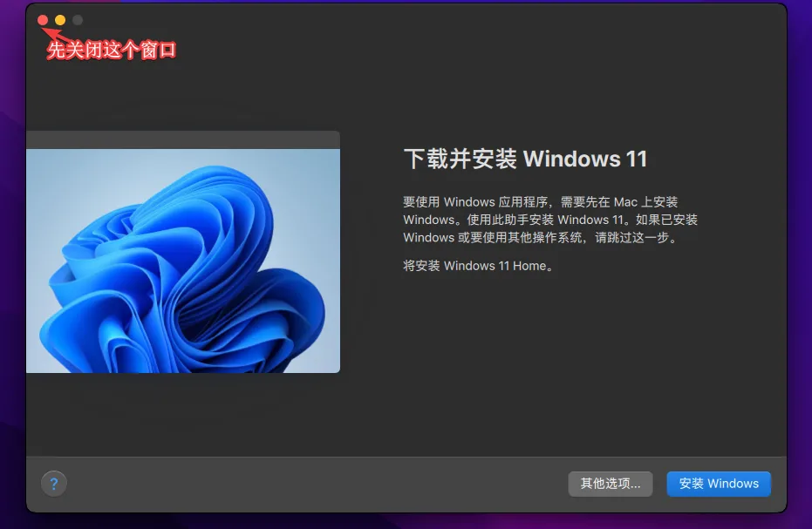This screenshot has width=812, height=529.
Task: Open help with the question mark button
Action: (x=54, y=483)
